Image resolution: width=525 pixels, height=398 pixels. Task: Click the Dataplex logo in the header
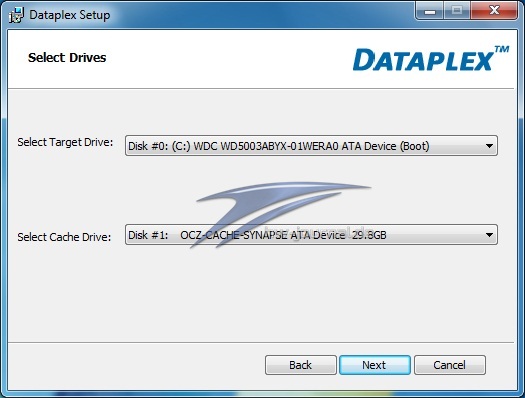pyautogui.click(x=431, y=59)
